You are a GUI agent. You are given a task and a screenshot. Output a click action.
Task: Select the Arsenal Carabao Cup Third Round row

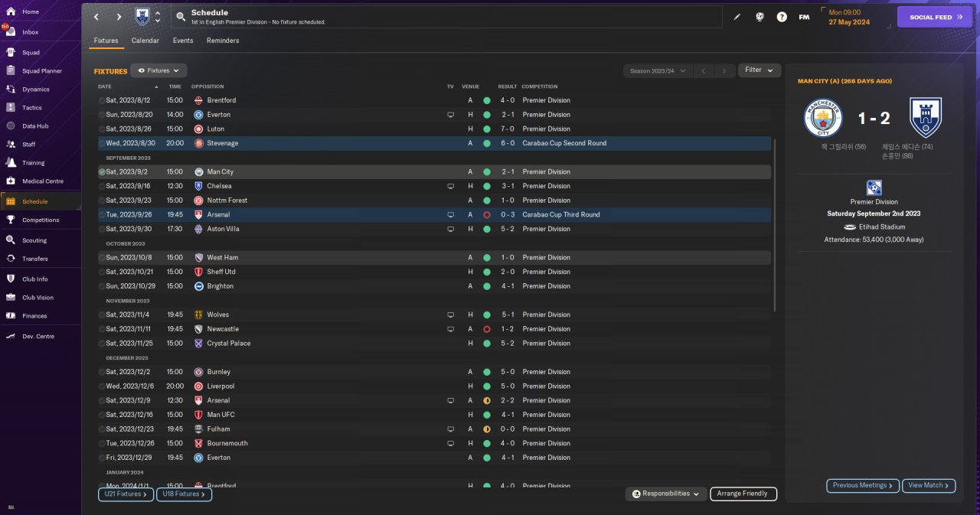click(x=434, y=215)
